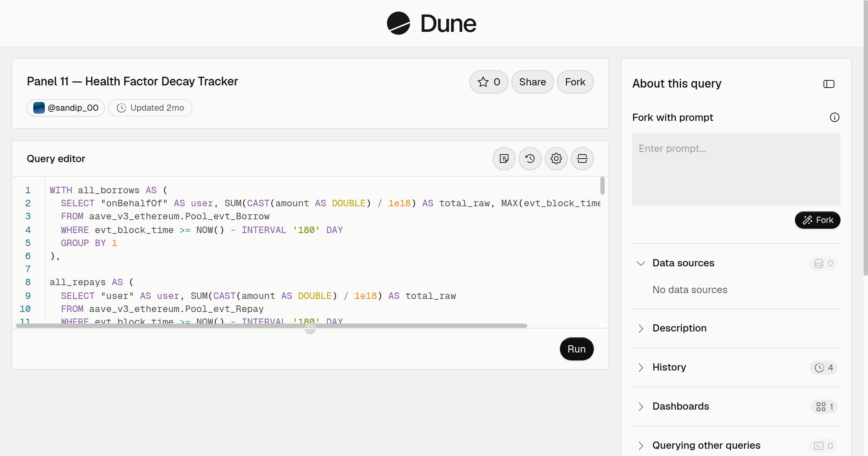The width and height of the screenshot is (868, 456).
Task: Click the History count badge showing 4
Action: pyautogui.click(x=823, y=367)
